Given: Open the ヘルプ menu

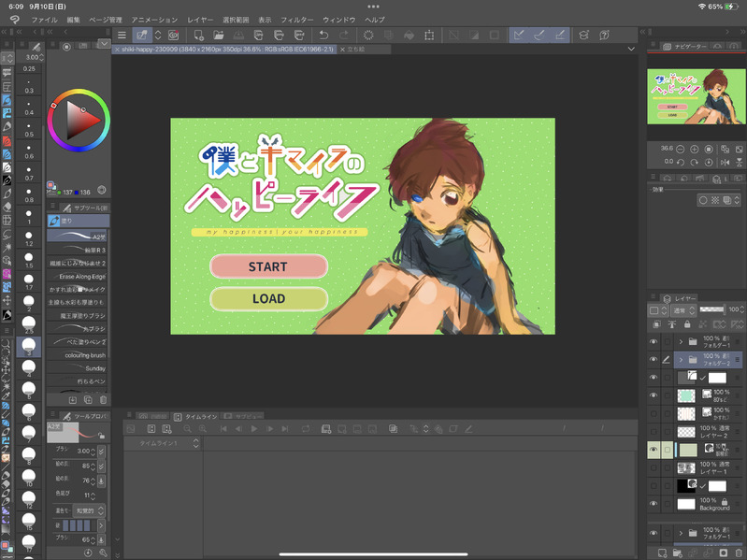Looking at the screenshot, I should [x=375, y=20].
